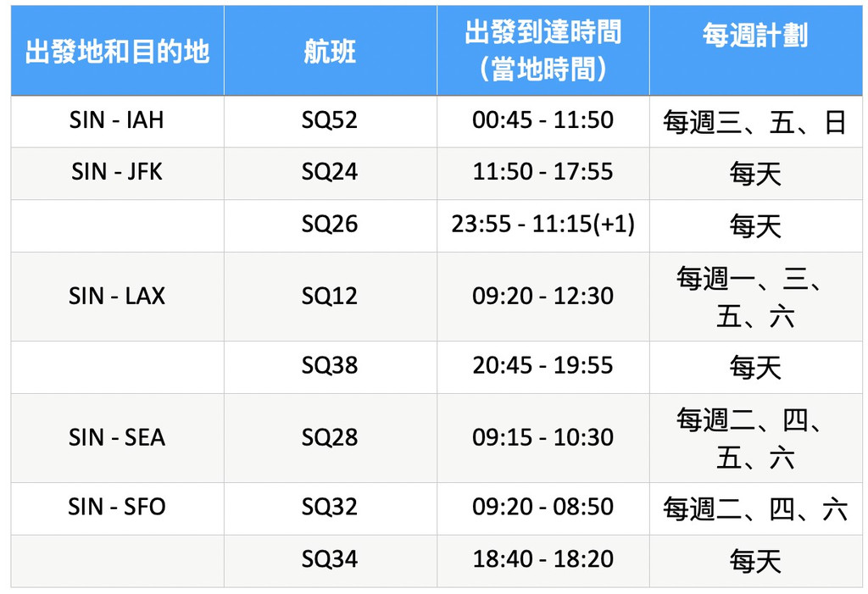This screenshot has width=868, height=594.
Task: Click the SIN - JFK route cell
Action: pyautogui.click(x=117, y=172)
